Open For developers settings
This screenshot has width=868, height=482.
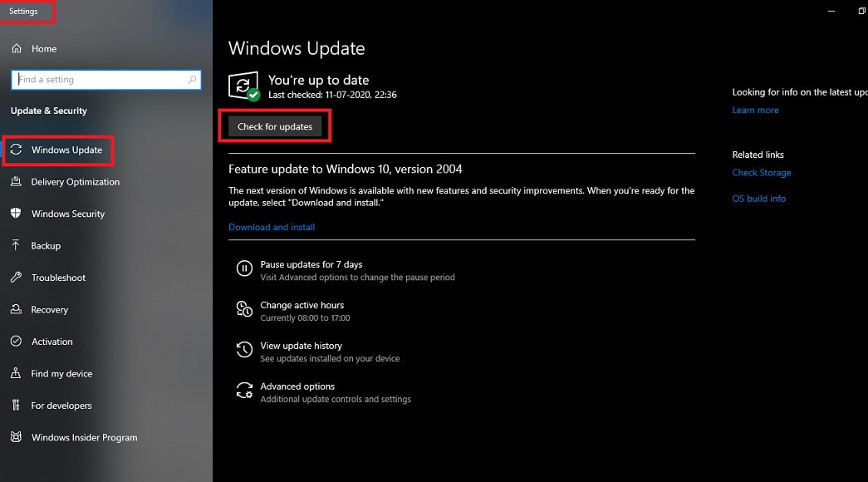(61, 406)
